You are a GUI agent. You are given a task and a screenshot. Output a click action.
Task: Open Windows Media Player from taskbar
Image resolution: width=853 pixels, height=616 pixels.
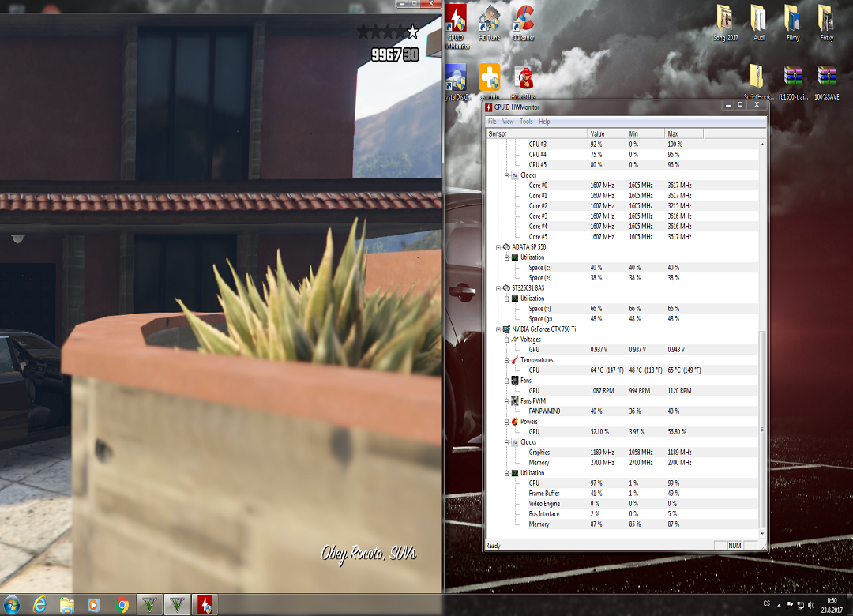(x=94, y=605)
